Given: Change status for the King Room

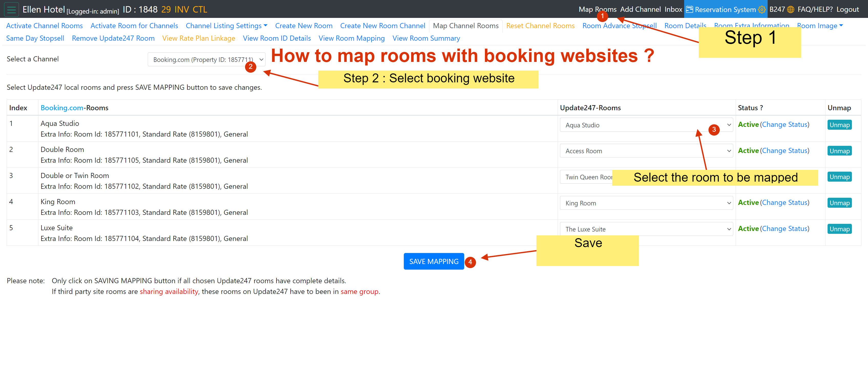Looking at the screenshot, I should [x=785, y=203].
